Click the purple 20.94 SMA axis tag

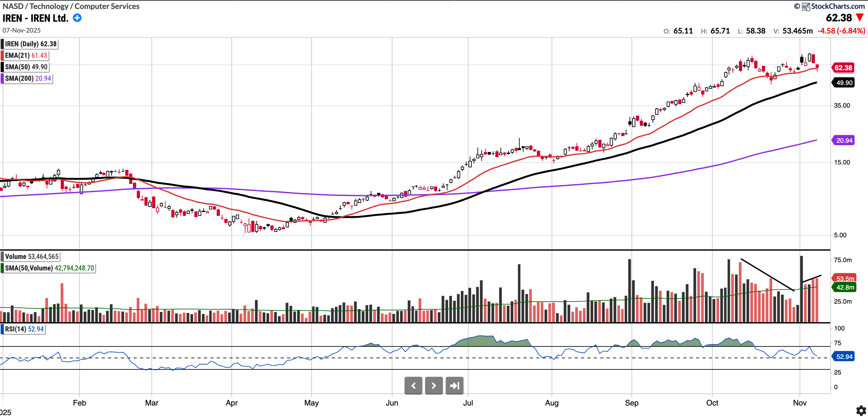point(844,140)
